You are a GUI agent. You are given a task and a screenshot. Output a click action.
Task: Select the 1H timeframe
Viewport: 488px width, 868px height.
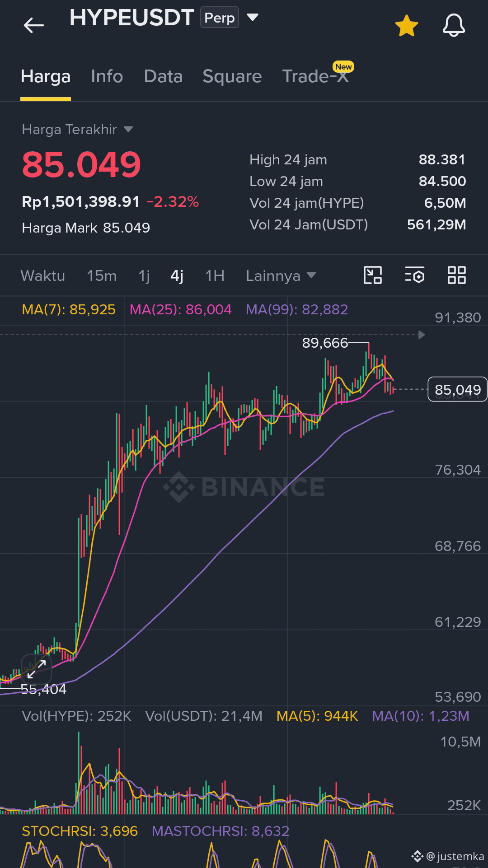[x=215, y=275]
